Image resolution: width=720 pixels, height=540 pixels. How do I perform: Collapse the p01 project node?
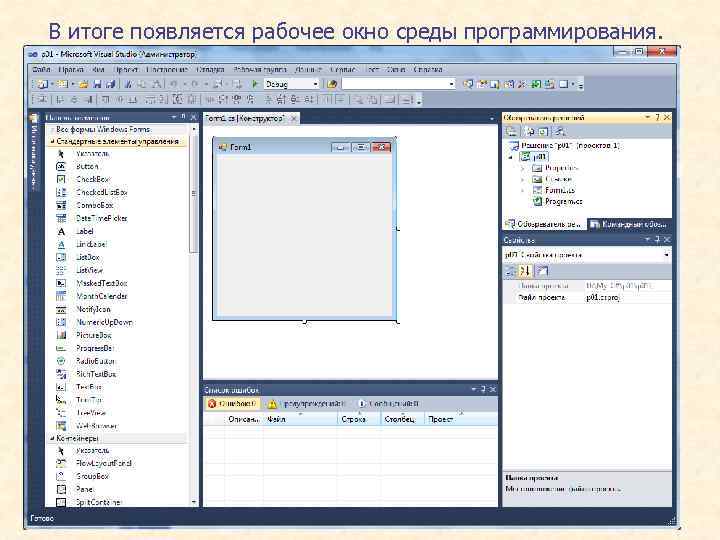pos(510,157)
